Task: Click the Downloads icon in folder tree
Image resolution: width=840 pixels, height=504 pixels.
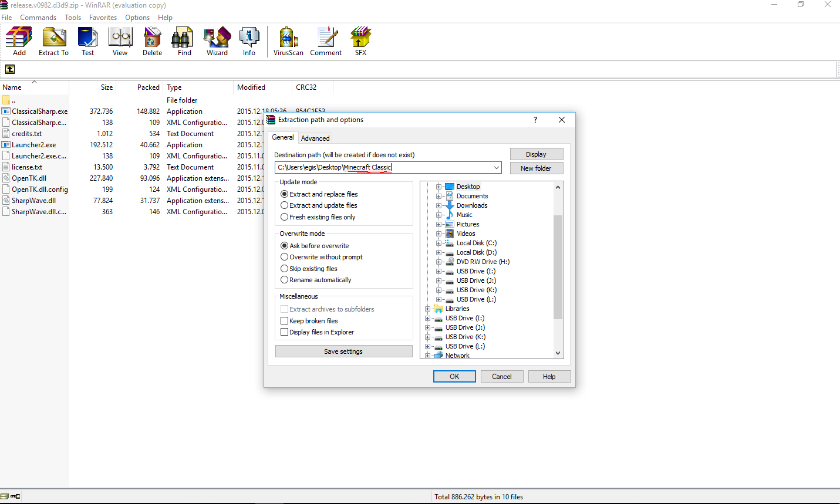Action: (450, 205)
